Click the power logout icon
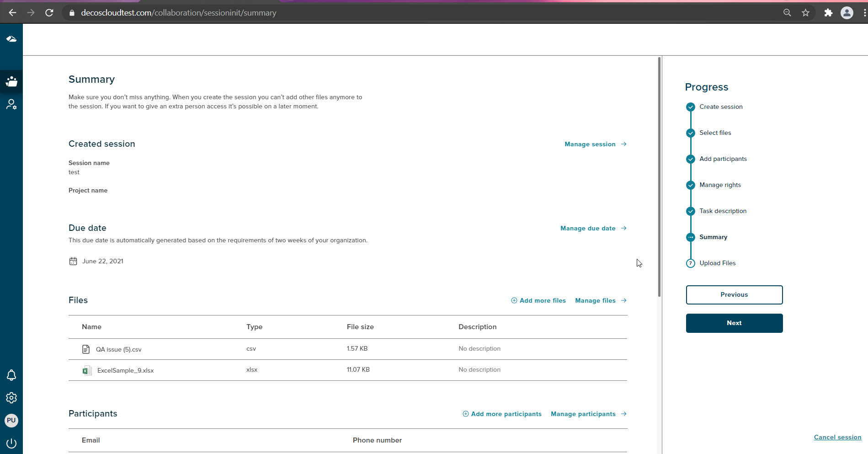The height and width of the screenshot is (454, 868). pyautogui.click(x=11, y=443)
